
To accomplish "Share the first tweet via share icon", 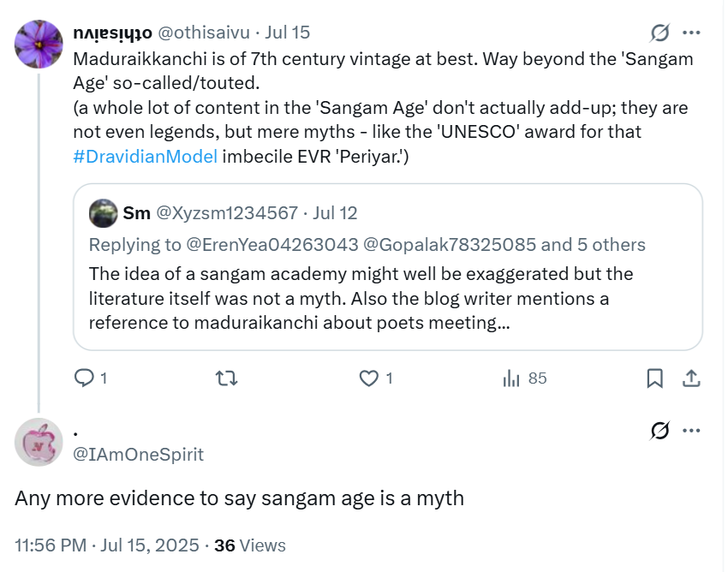I will point(692,378).
